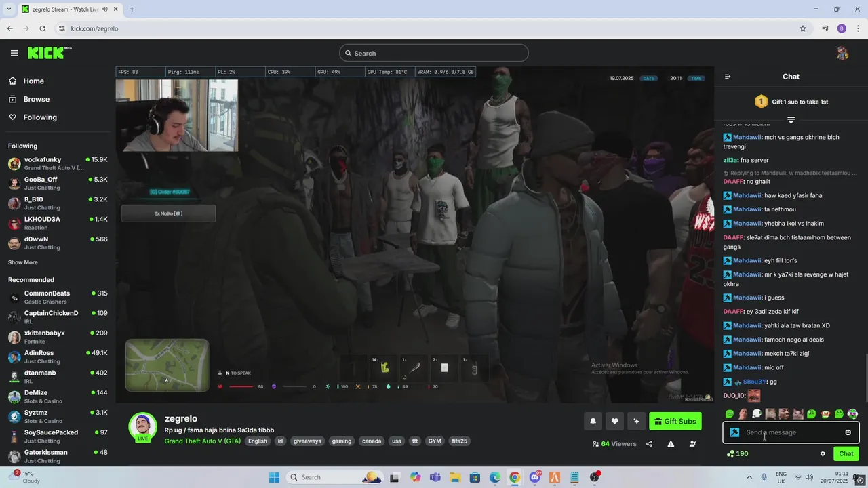Click DJO_10 emote image in chat

[x=754, y=395]
